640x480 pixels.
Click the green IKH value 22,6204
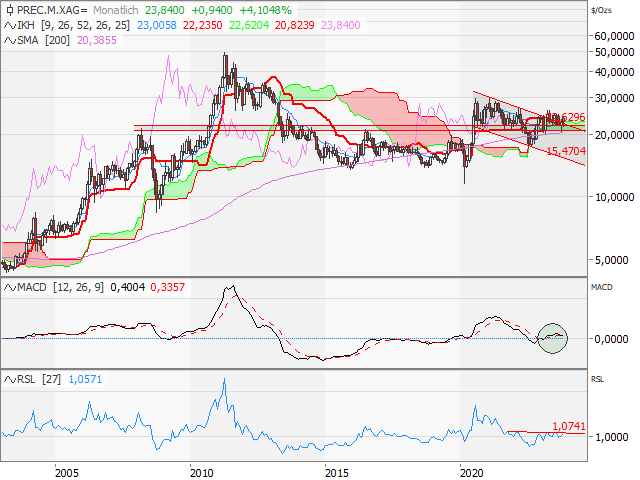pos(249,25)
